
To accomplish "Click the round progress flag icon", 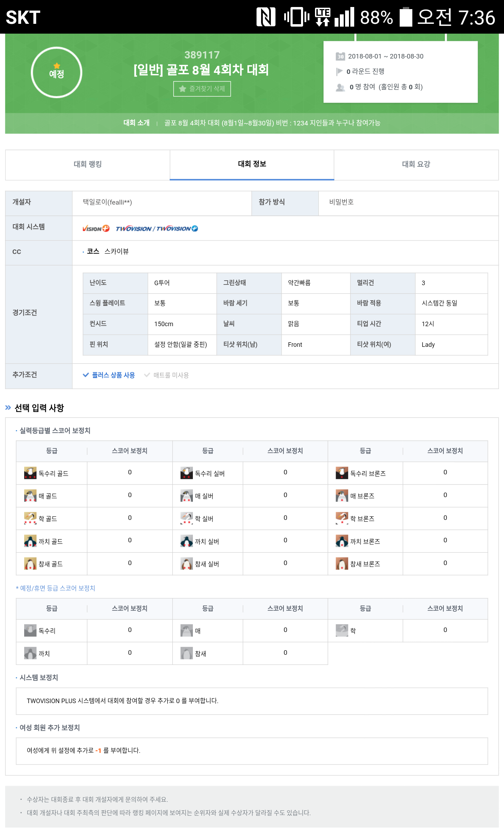I will click(x=339, y=71).
